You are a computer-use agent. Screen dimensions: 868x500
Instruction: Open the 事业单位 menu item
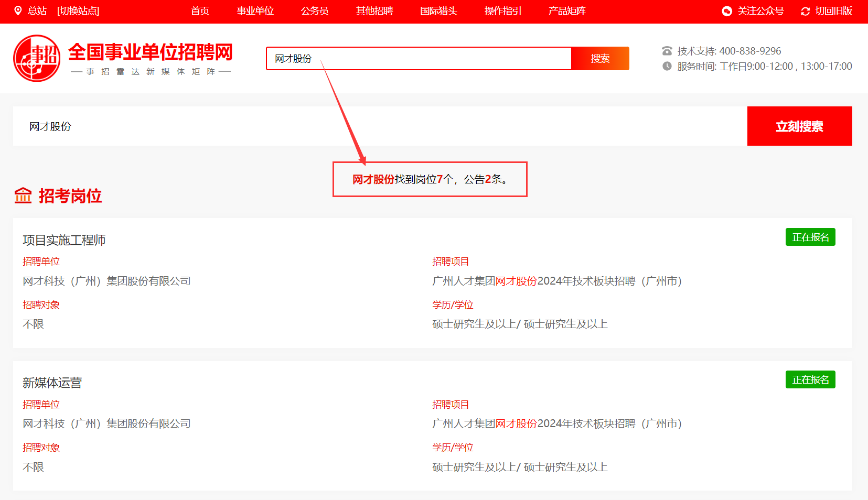pos(255,11)
